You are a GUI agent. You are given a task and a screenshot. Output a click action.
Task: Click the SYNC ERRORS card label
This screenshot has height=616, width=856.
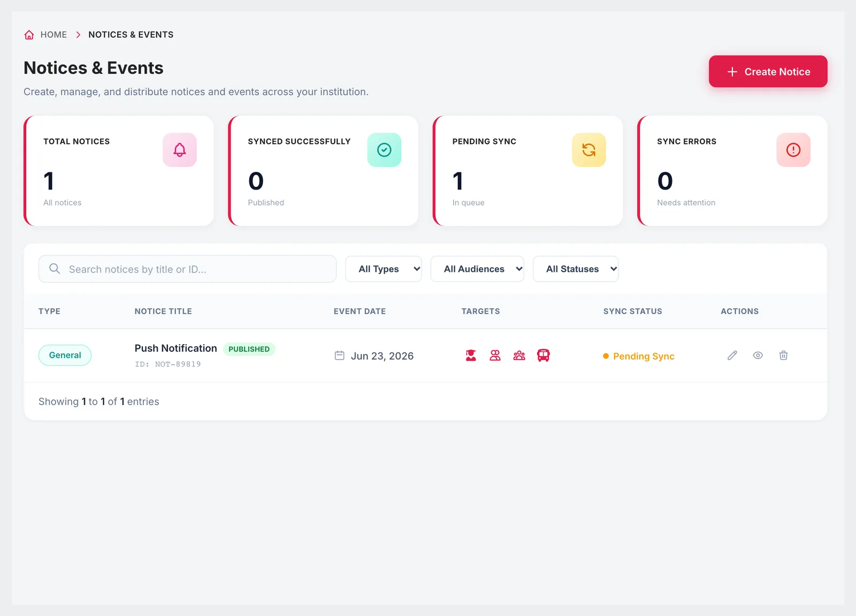tap(686, 141)
